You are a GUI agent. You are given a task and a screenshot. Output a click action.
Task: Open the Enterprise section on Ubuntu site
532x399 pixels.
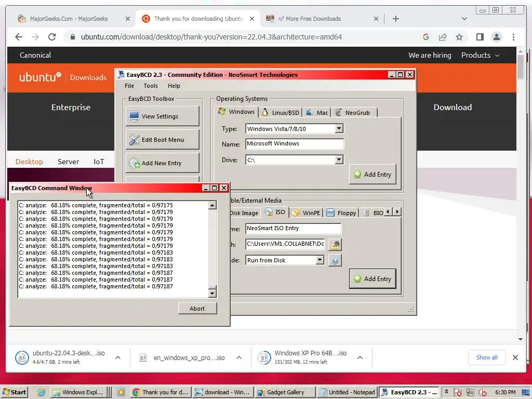(71, 107)
